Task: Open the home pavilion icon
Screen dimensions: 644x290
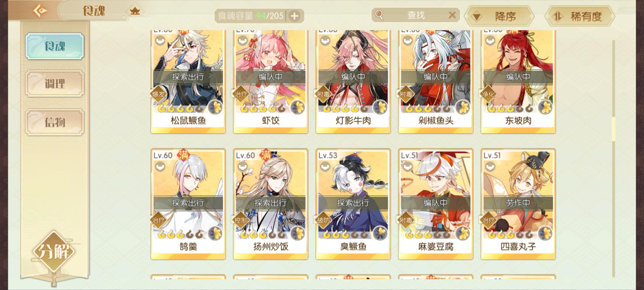Action: (135, 11)
